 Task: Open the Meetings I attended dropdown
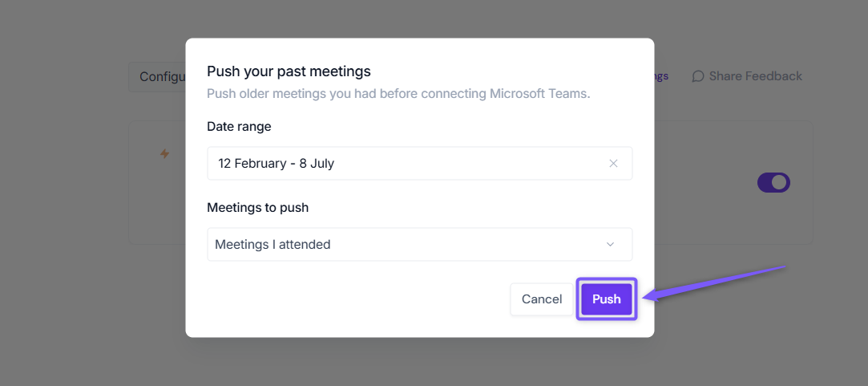point(420,244)
